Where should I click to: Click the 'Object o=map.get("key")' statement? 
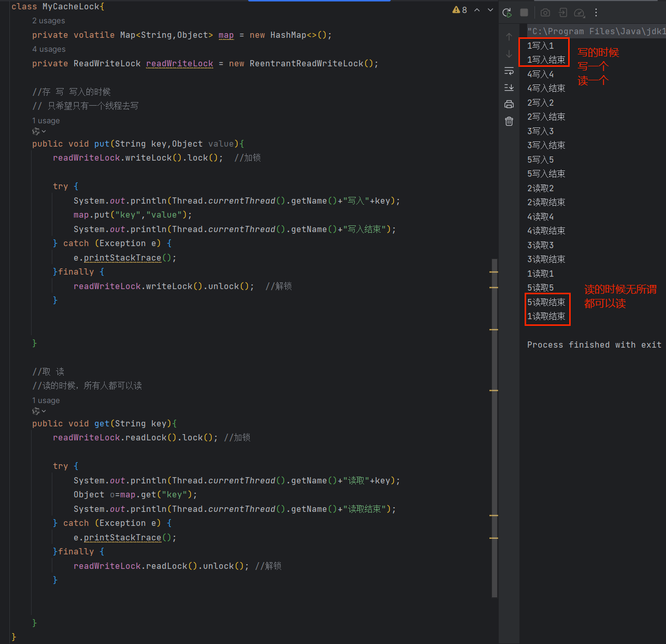(135, 495)
